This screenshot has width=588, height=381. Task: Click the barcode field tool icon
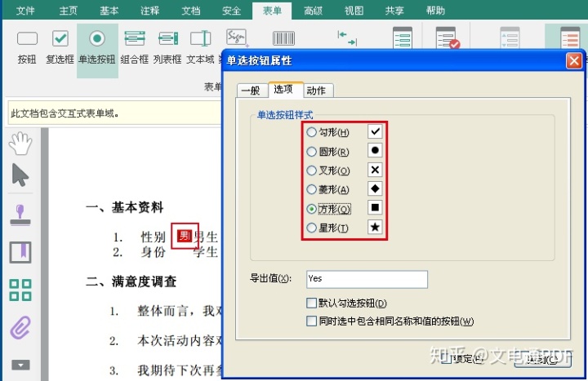(x=283, y=38)
